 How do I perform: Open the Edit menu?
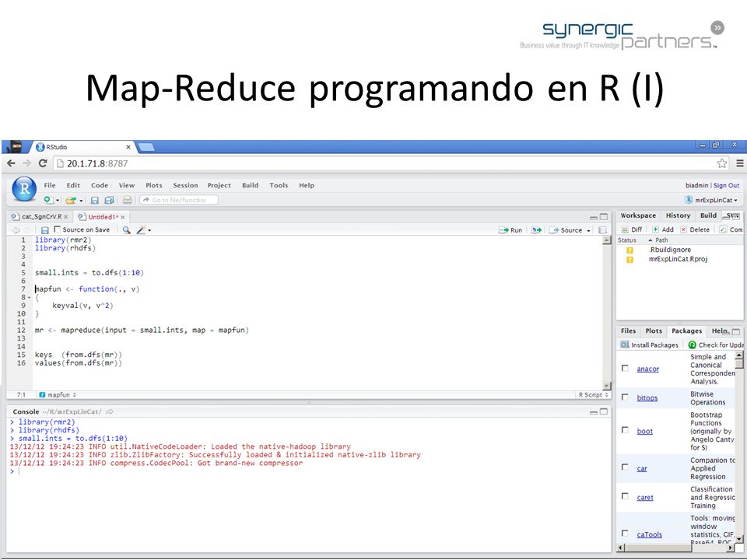73,185
